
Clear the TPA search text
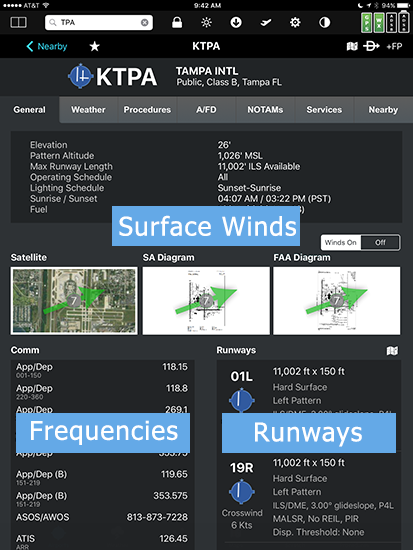144,22
